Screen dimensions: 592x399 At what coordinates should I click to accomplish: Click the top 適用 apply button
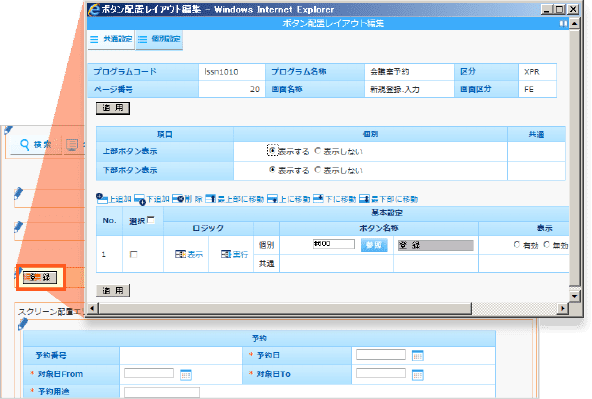tap(113, 108)
